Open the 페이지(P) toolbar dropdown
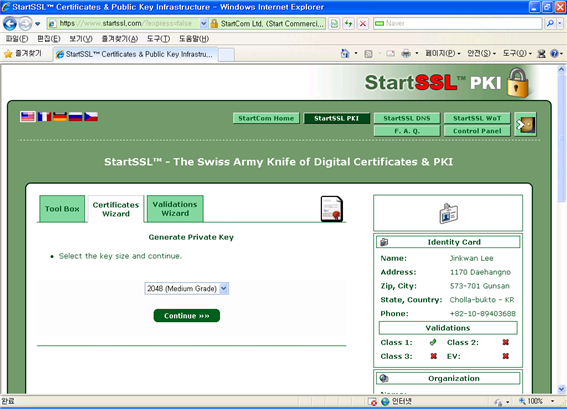 pyautogui.click(x=443, y=54)
